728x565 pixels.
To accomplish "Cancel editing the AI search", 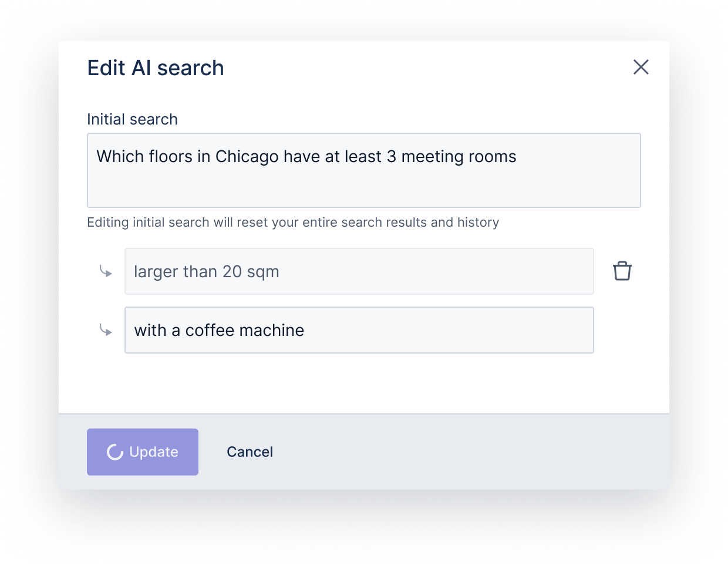I will (x=250, y=452).
